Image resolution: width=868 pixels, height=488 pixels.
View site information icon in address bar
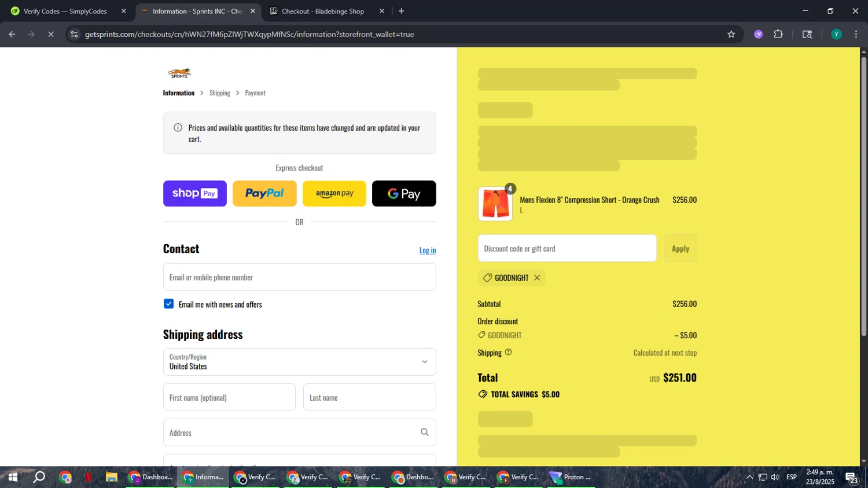[74, 34]
